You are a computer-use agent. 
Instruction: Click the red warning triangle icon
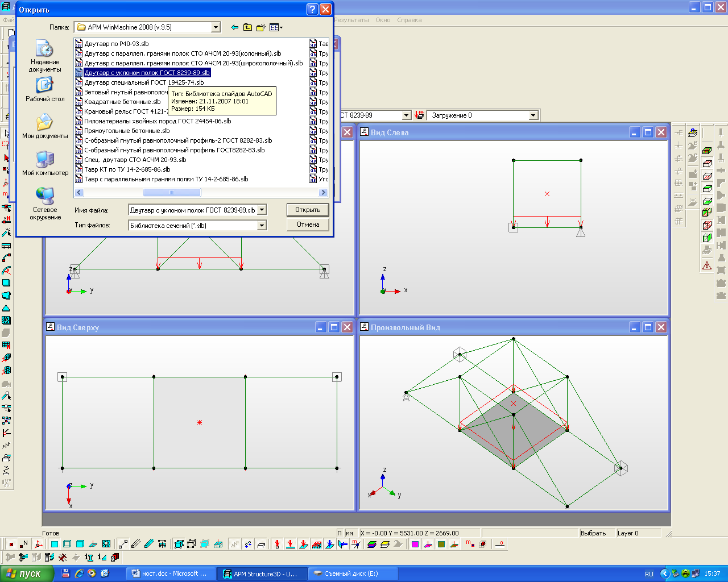707,265
